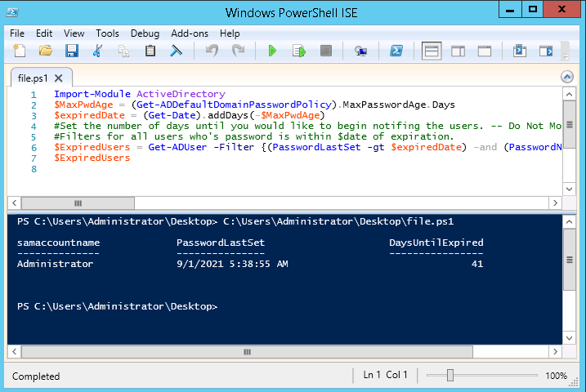Show script pane maximized layout
586x392 pixels.
(x=485, y=51)
